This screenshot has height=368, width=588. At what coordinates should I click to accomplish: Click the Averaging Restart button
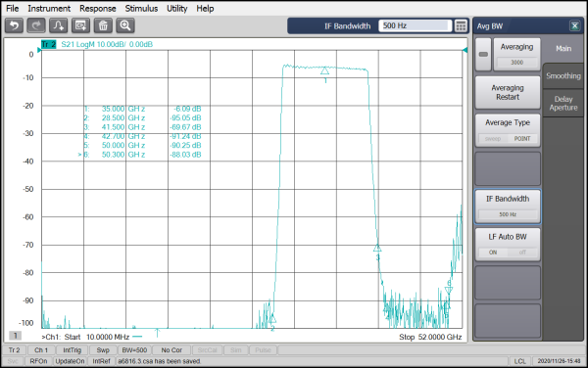(x=508, y=92)
